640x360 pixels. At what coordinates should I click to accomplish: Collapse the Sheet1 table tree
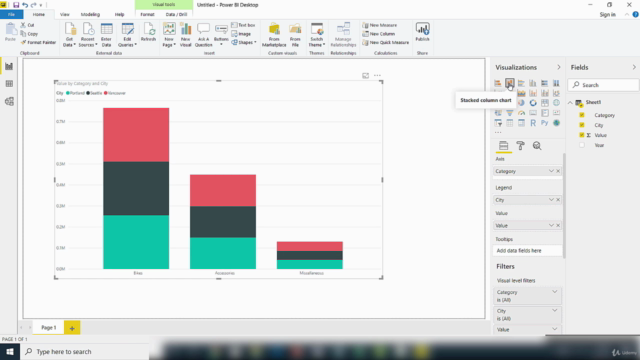point(570,102)
